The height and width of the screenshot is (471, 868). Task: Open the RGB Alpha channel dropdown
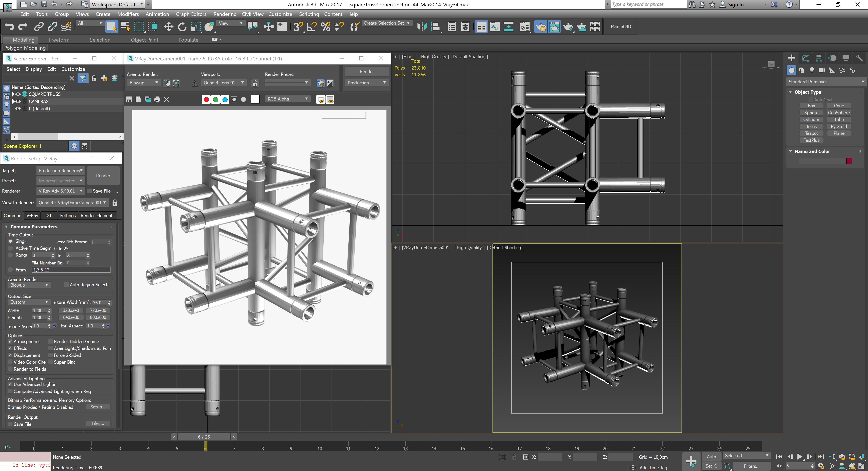287,99
